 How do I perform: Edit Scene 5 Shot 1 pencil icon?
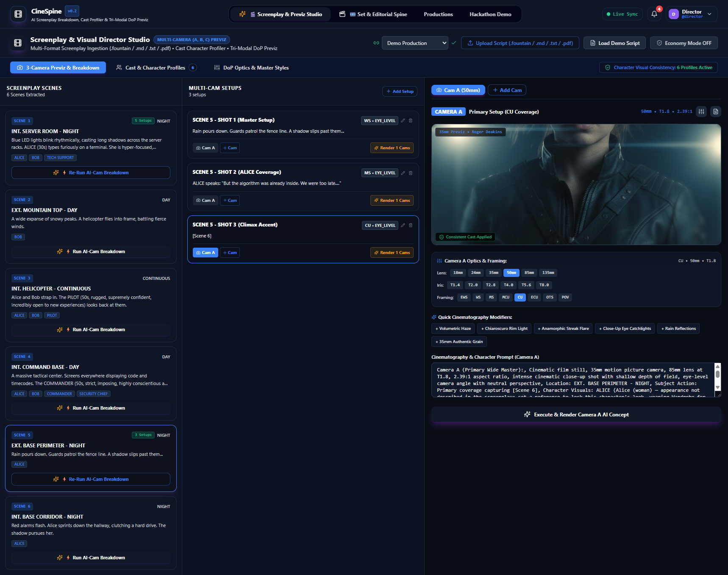tap(403, 120)
